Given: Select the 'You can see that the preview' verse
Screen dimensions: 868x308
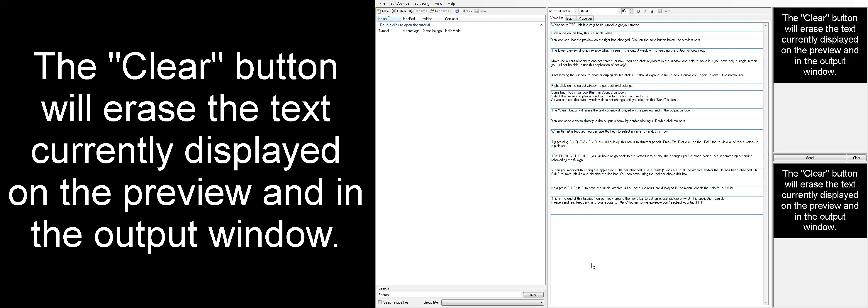Looking at the screenshot, I should pyautogui.click(x=657, y=43).
